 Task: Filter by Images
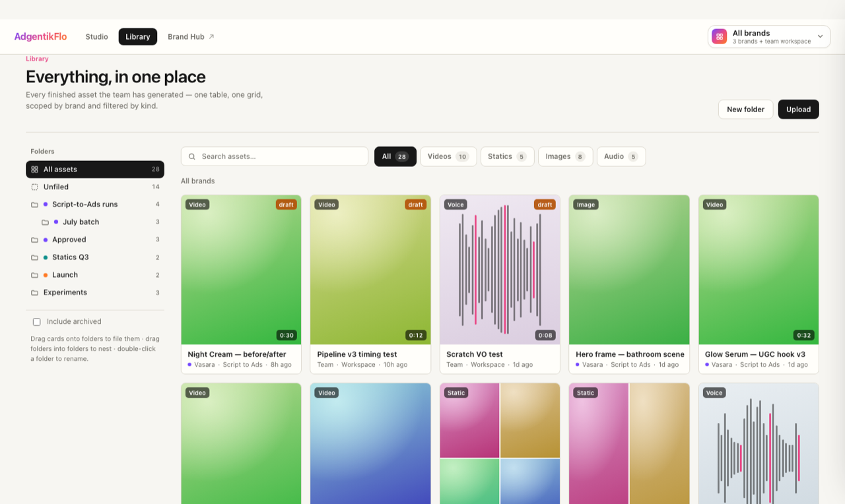(565, 156)
